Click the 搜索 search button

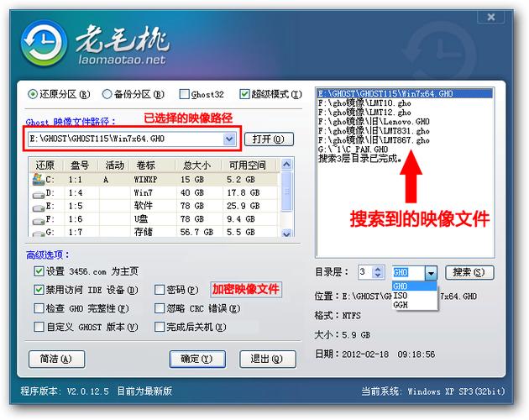[469, 273]
